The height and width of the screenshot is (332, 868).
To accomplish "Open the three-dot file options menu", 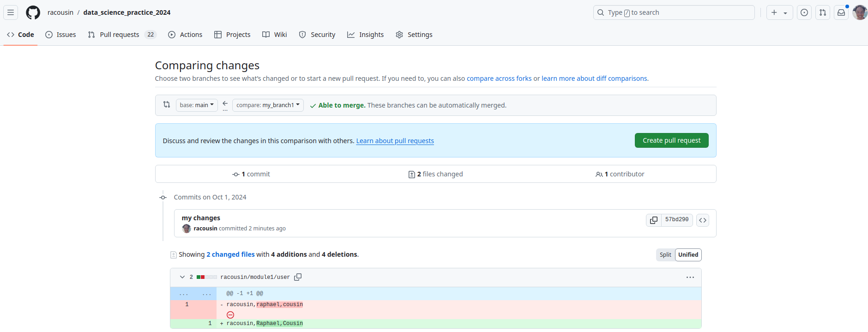I will pyautogui.click(x=690, y=277).
